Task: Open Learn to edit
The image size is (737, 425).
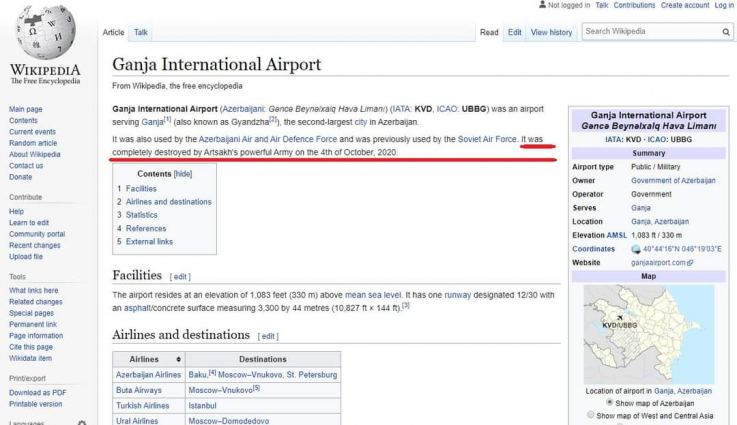Action: [x=29, y=223]
